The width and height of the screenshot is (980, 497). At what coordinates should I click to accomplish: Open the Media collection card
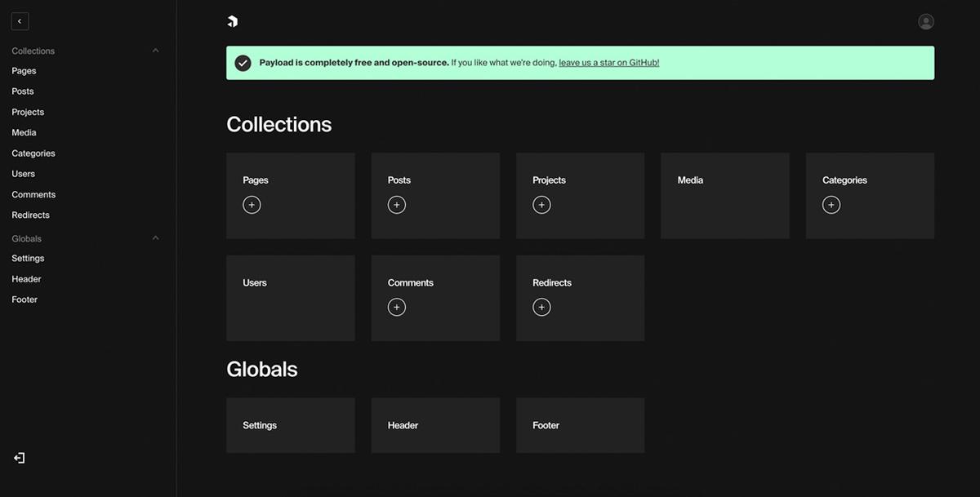[724, 195]
